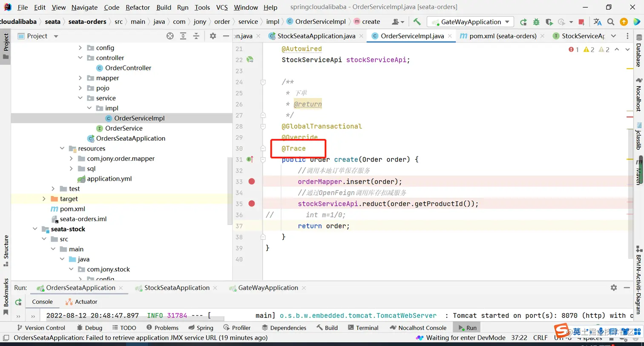
Task: Open the Nocalhost Console tool window
Action: (418, 328)
